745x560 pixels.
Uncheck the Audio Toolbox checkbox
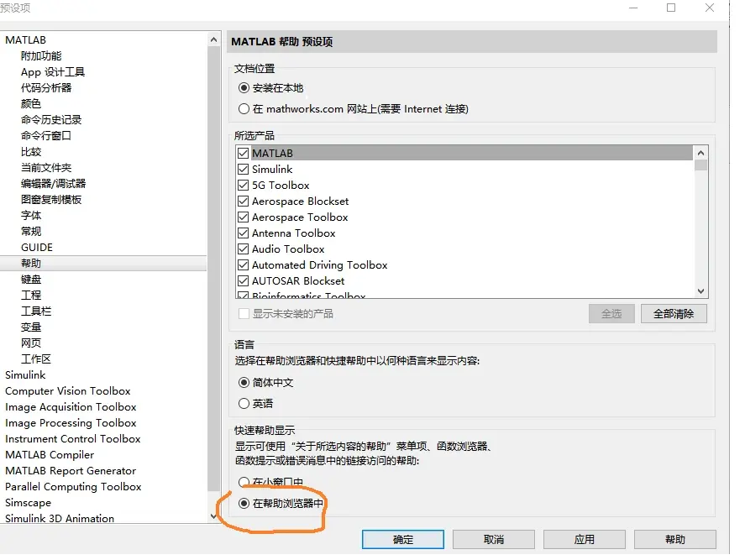click(x=244, y=249)
